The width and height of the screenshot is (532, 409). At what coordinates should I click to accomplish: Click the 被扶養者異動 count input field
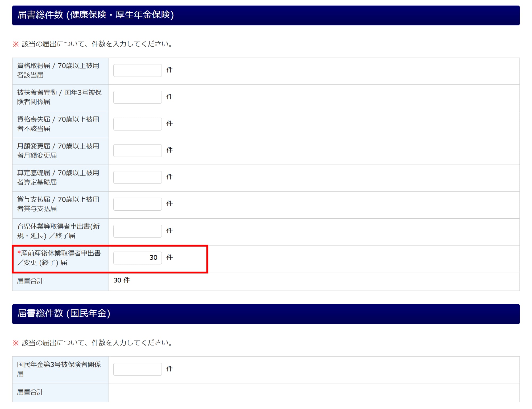point(137,97)
